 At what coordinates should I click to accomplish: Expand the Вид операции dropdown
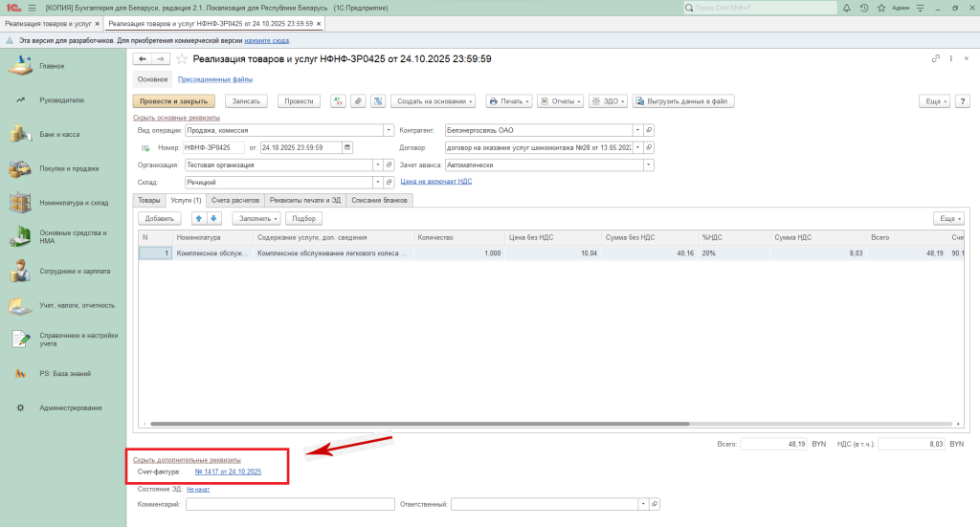click(389, 130)
